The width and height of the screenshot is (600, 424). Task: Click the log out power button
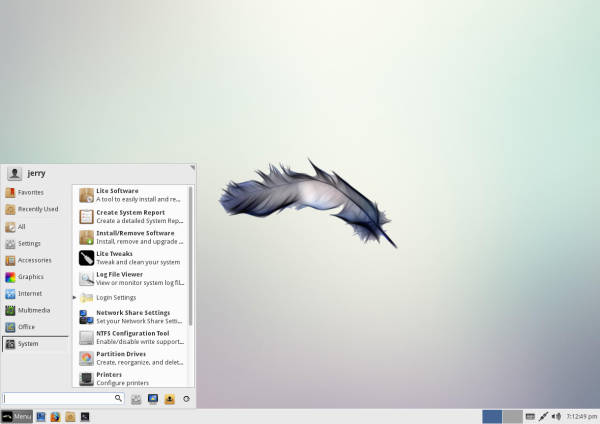click(x=186, y=398)
